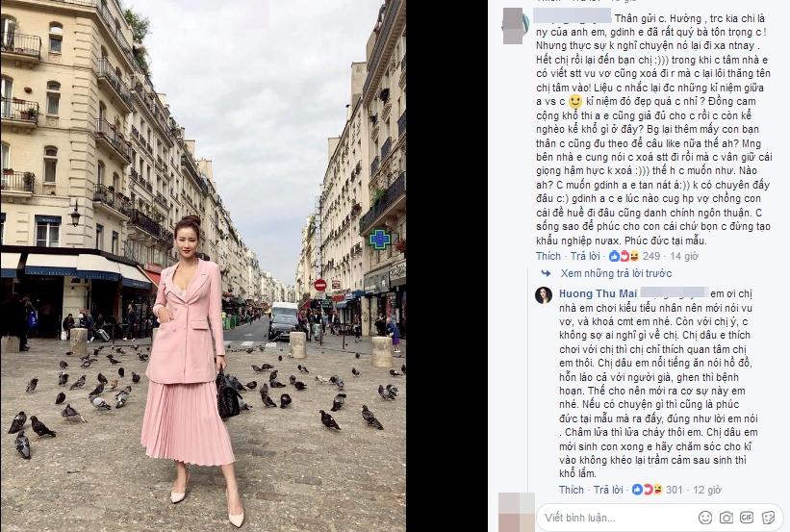Attach a photo via camera icon
Viewport: 790px width, 532px height.
pyautogui.click(x=726, y=517)
